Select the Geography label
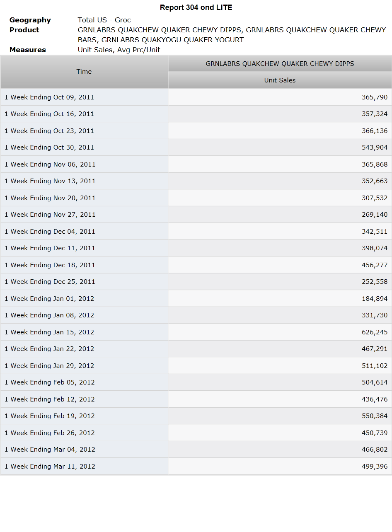 30,20
